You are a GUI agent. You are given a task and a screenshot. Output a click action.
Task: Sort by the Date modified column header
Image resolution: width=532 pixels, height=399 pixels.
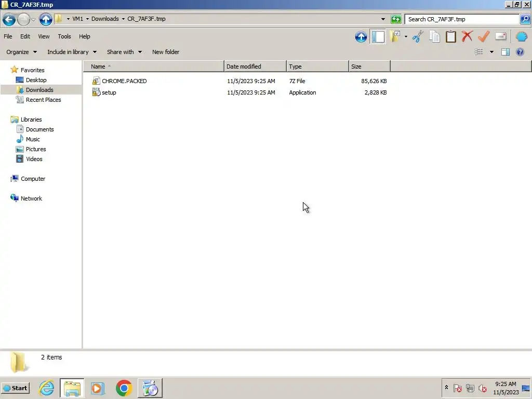point(255,66)
